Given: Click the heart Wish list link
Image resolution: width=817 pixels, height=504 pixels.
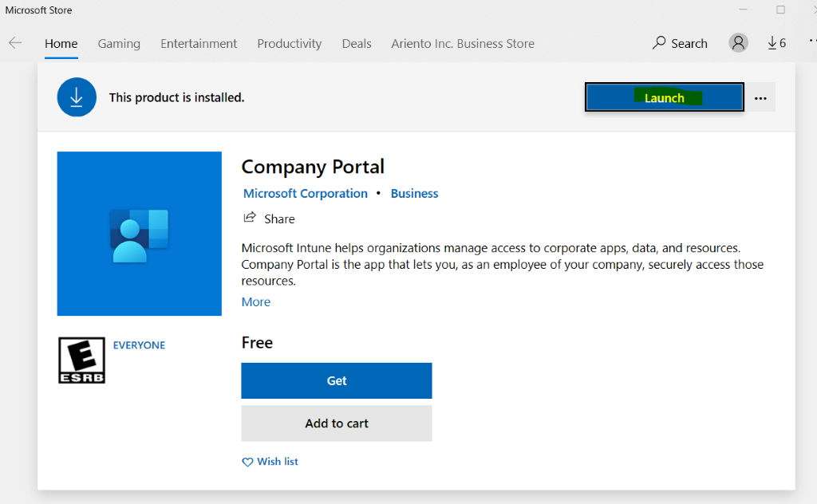Looking at the screenshot, I should (270, 462).
